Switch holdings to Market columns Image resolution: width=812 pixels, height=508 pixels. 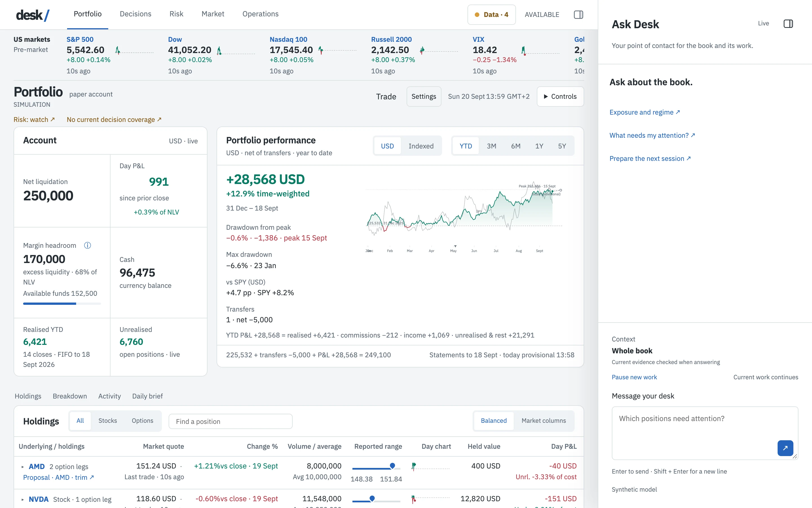[544, 421]
